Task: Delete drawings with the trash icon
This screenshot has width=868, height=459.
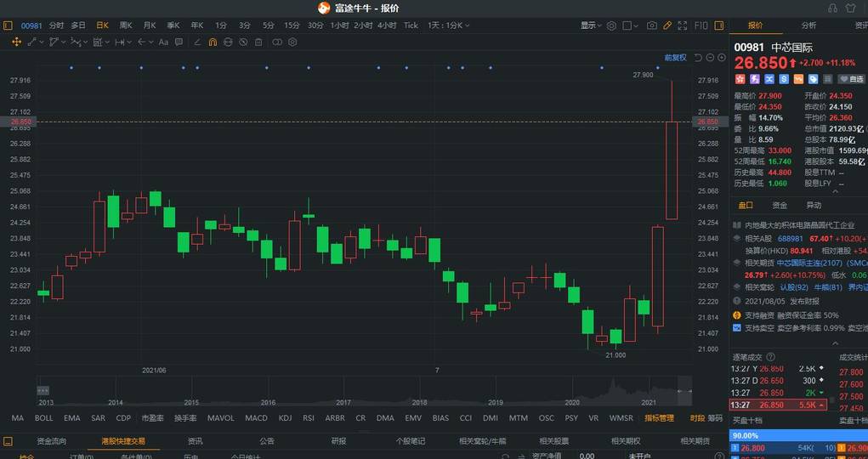Action: tap(258, 42)
